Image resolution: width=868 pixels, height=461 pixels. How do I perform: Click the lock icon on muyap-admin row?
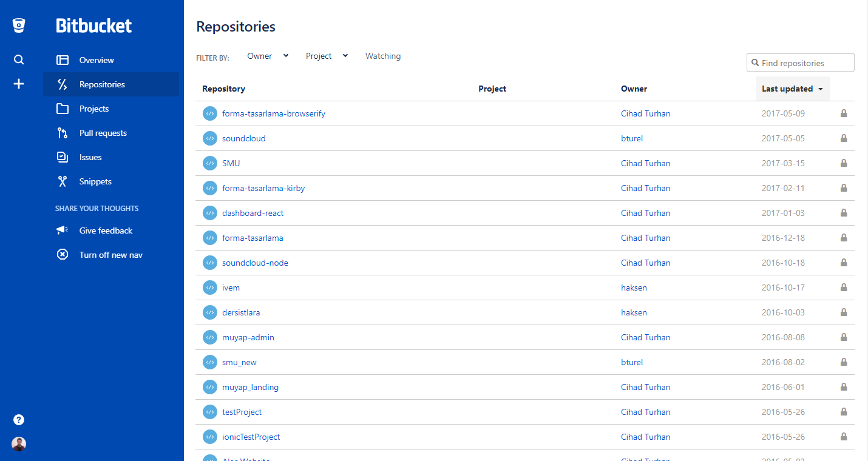coord(844,337)
